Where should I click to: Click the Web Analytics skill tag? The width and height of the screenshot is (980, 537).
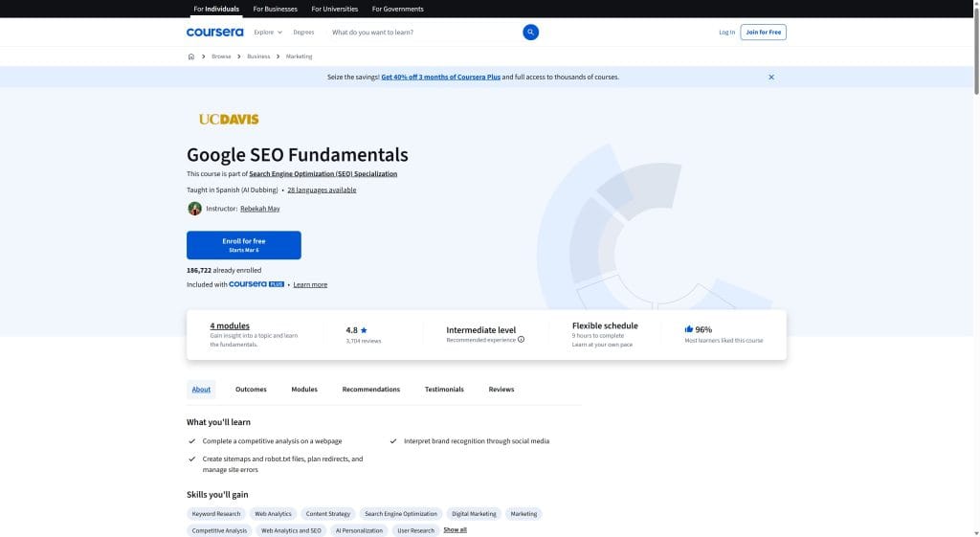pos(273,514)
